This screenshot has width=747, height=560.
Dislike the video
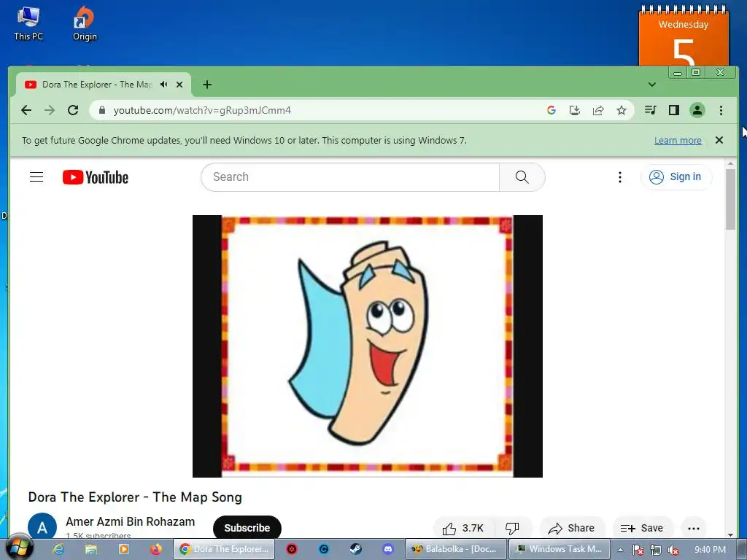(512, 528)
